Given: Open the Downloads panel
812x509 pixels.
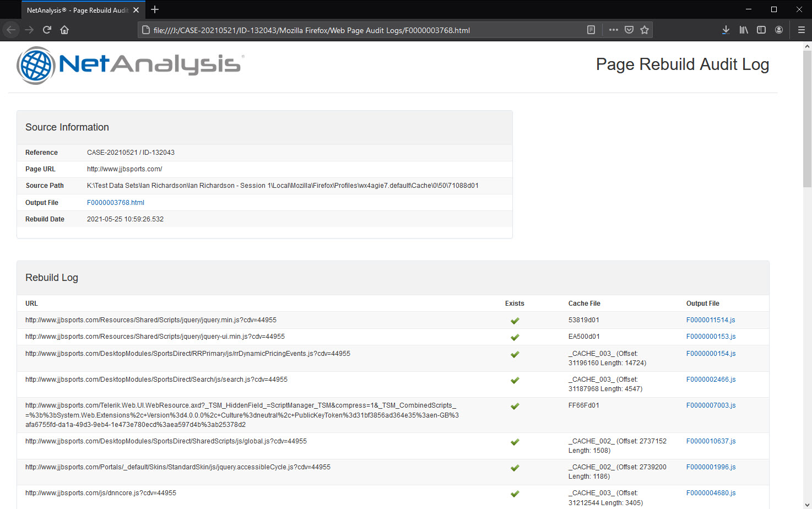Looking at the screenshot, I should click(x=726, y=30).
